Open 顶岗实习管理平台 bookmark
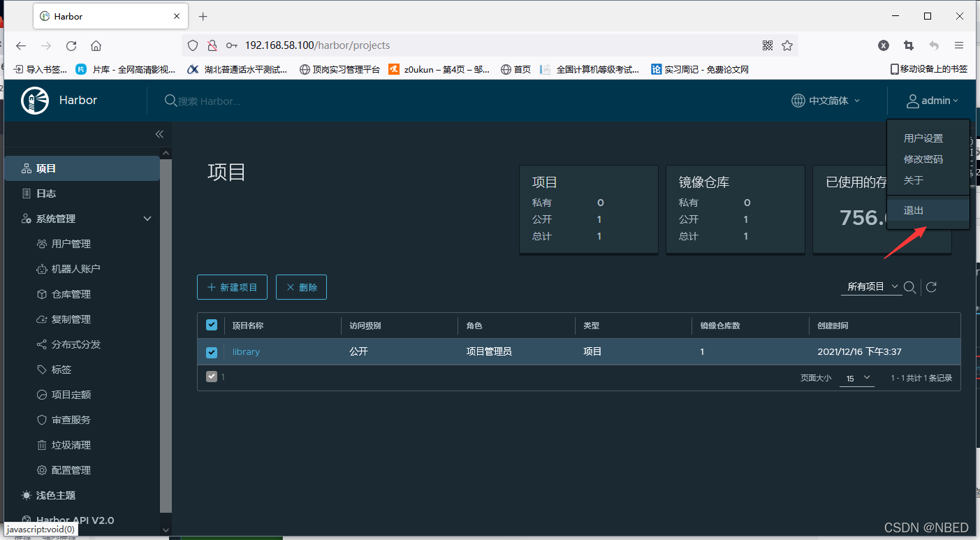Viewport: 980px width, 540px height. [339, 69]
